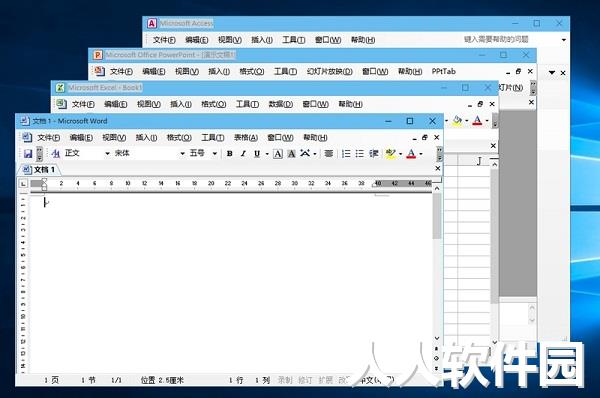Restore Word's inner document window
600x398 pixels.
pyautogui.click(x=425, y=137)
